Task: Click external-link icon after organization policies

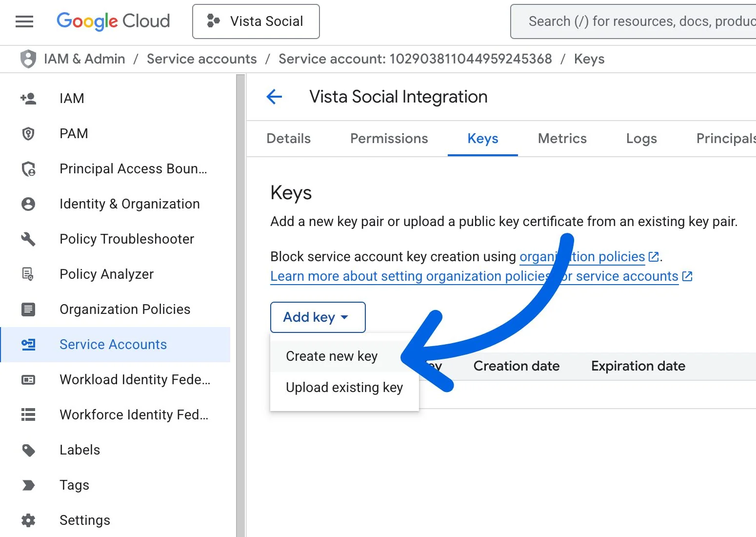Action: click(x=654, y=257)
